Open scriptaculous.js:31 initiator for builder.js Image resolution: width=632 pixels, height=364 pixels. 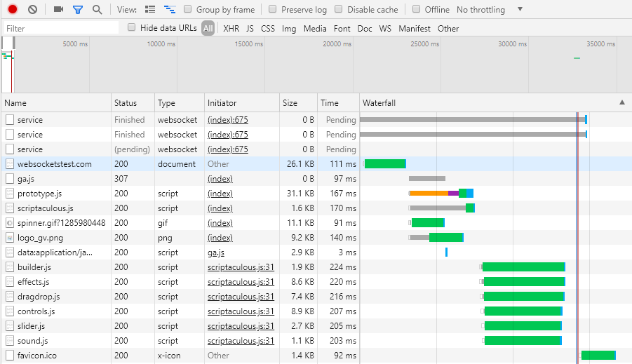[x=241, y=267]
